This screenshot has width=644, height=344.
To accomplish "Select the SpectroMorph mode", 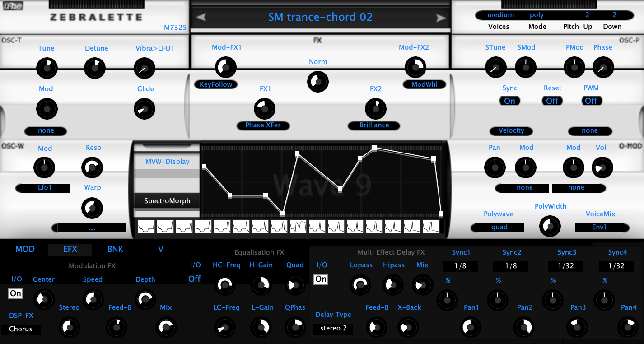I will point(167,201).
